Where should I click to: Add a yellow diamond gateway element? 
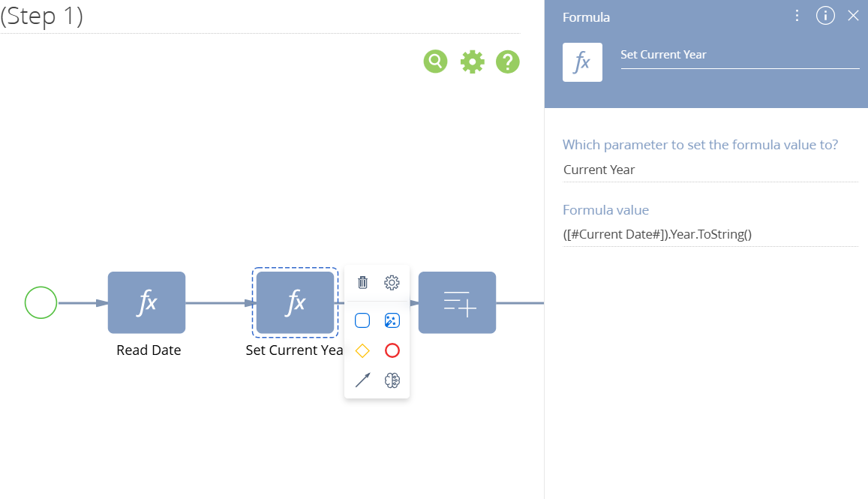click(x=362, y=350)
